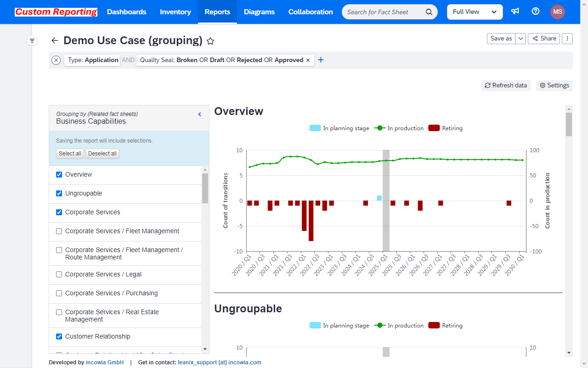Toggle the filter sidebar icon
588x368 pixels.
point(32,41)
